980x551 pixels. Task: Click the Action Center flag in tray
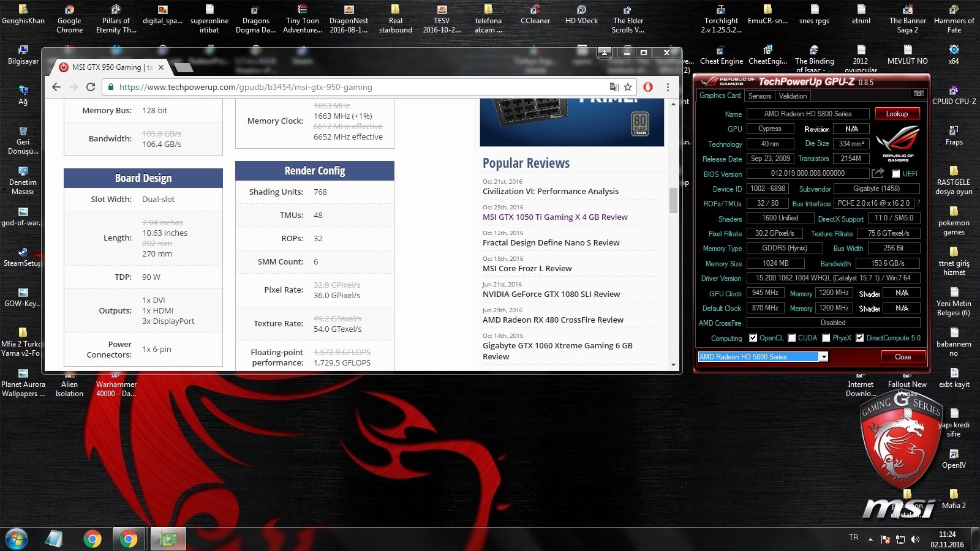(886, 539)
